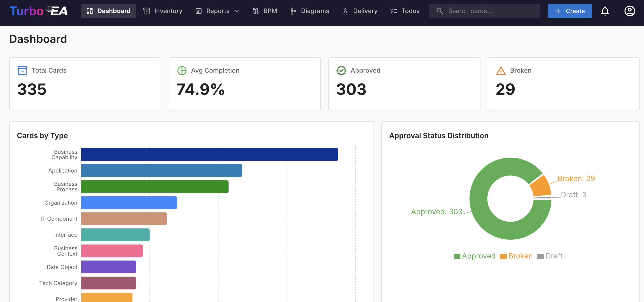Click the Turbo EA logo
Viewport: 644px width, 302px height.
(39, 11)
